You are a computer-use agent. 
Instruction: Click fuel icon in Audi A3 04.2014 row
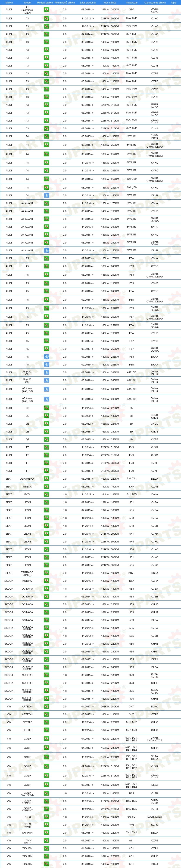pos(46,34)
